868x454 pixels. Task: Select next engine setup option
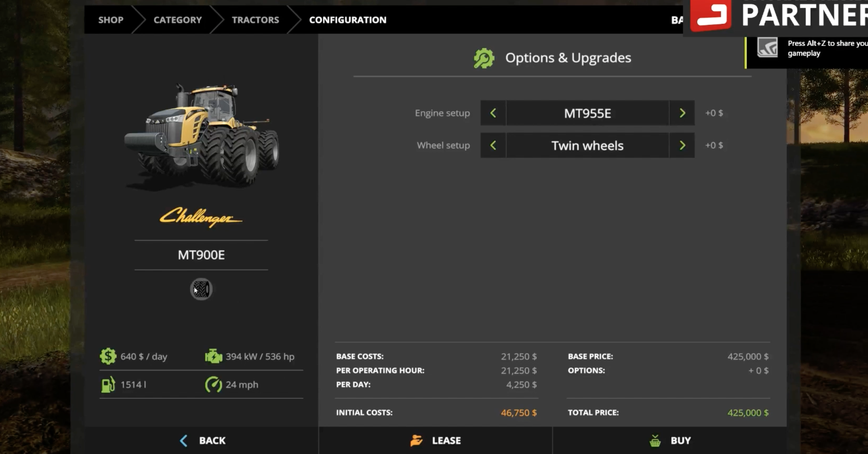tap(682, 113)
